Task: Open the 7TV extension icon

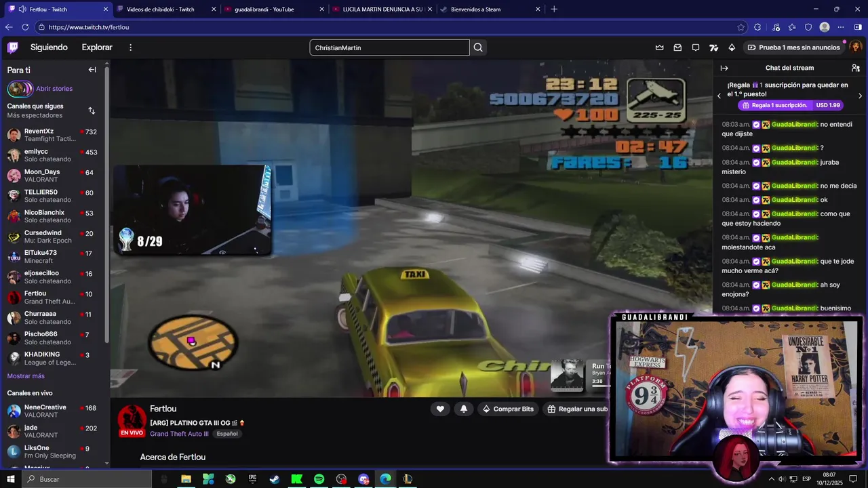Action: (x=713, y=47)
